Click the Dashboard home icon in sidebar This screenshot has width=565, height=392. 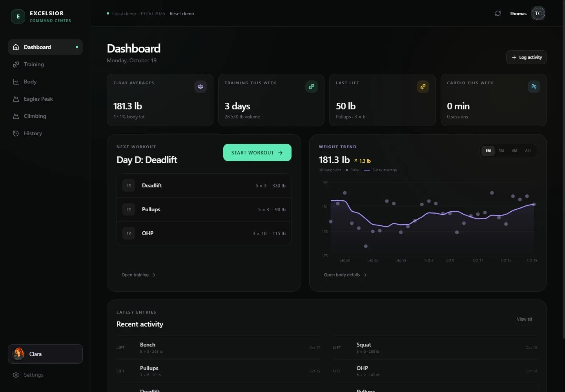(16, 47)
